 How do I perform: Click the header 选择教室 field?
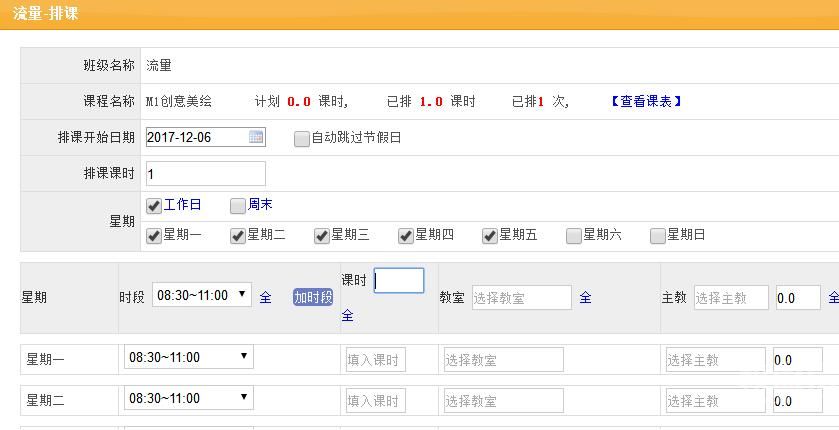pos(522,298)
